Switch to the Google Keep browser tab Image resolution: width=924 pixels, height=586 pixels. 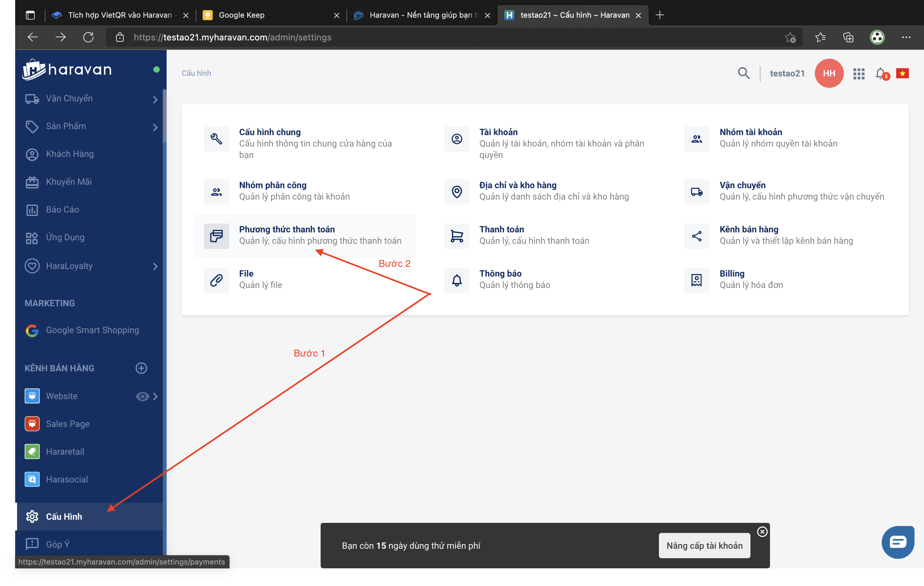(241, 15)
